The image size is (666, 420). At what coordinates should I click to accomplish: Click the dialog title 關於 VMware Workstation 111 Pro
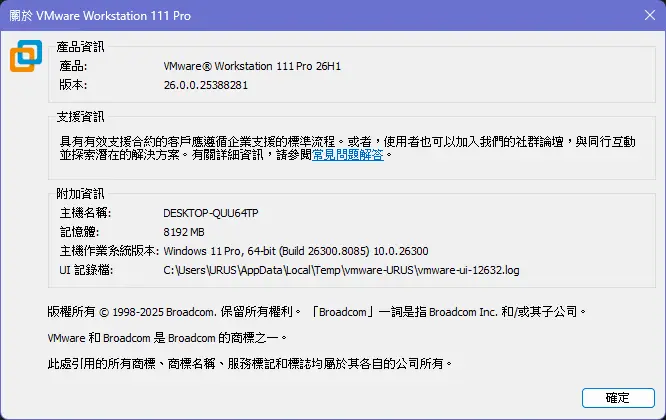point(100,16)
